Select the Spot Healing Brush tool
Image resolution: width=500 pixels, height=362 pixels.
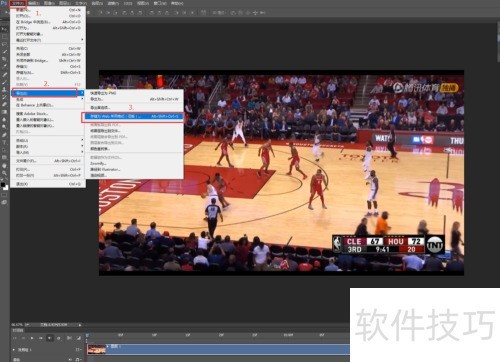[4, 75]
